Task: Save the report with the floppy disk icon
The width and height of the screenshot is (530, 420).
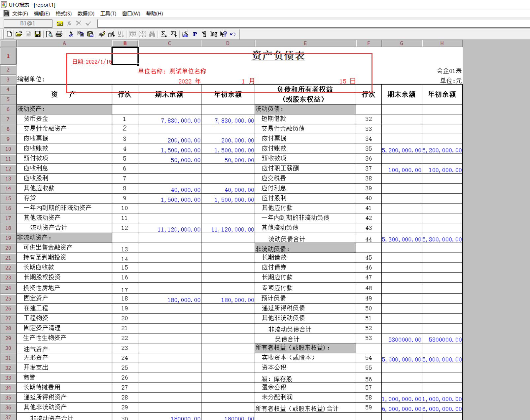Action: coord(37,34)
